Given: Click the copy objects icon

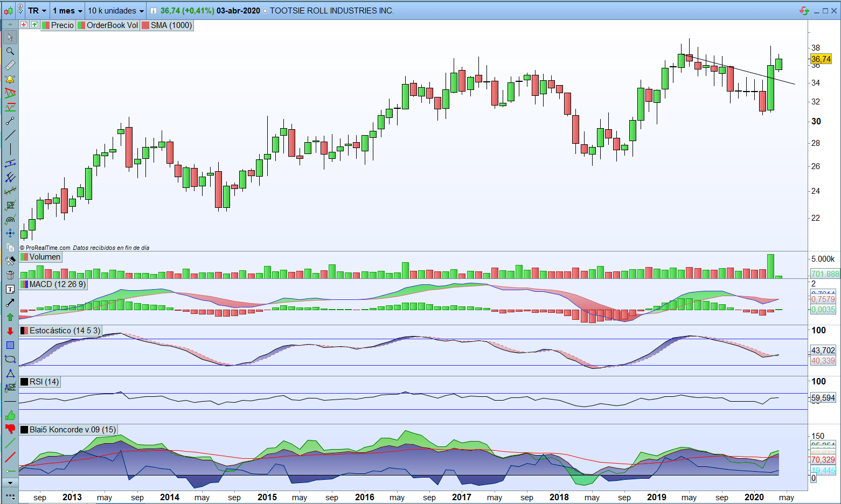Looking at the screenshot, I should pyautogui.click(x=10, y=247).
